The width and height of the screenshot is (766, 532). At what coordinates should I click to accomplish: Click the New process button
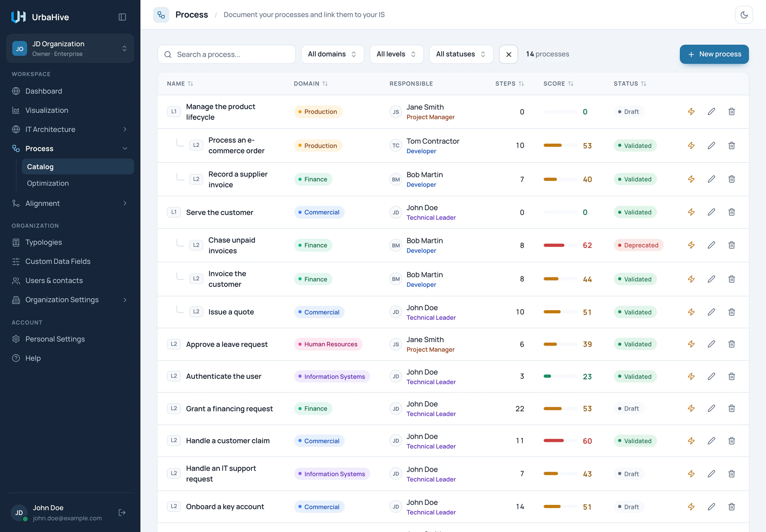pos(714,54)
